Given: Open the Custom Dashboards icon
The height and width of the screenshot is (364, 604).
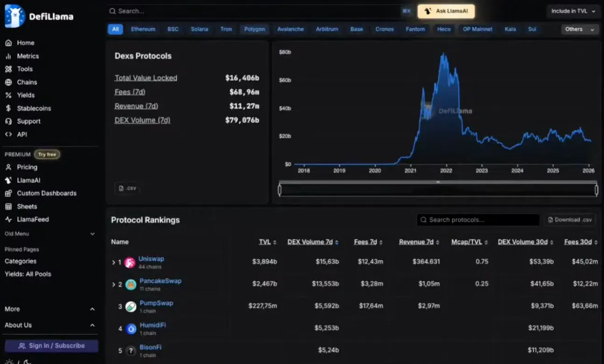Looking at the screenshot, I should click(8, 193).
